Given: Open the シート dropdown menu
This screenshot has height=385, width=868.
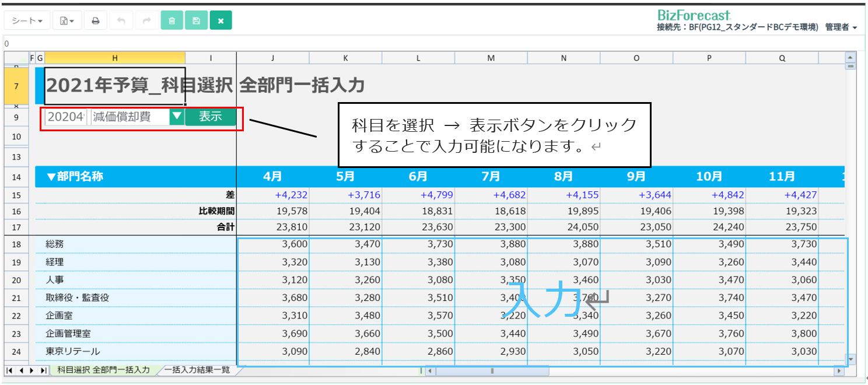Looking at the screenshot, I should [27, 21].
